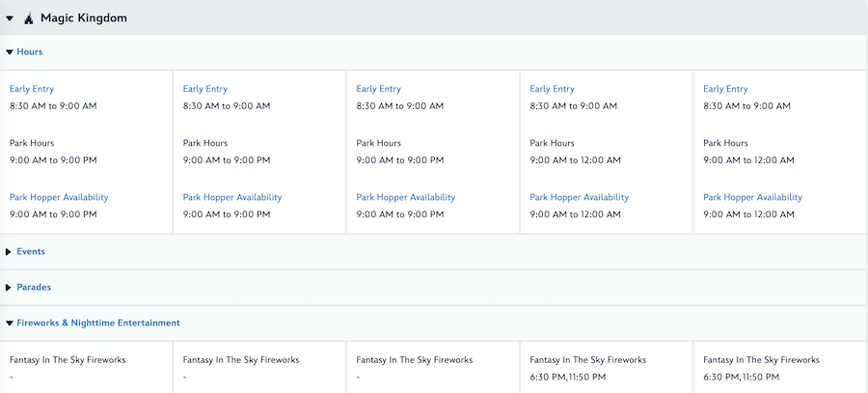868x393 pixels.
Task: Click Park Hopper Availability in second column
Action: click(232, 197)
